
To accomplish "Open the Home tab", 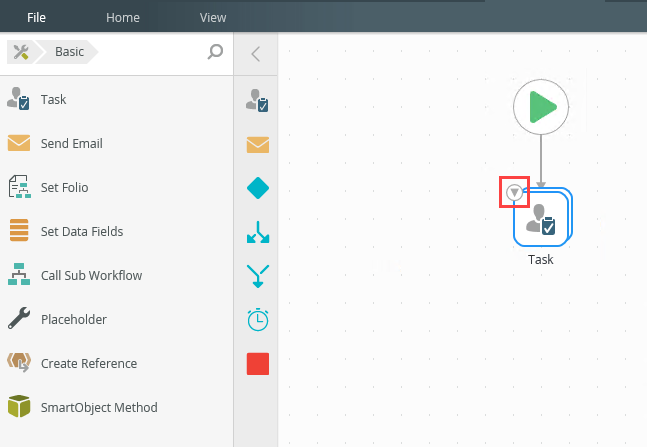I will [x=123, y=17].
